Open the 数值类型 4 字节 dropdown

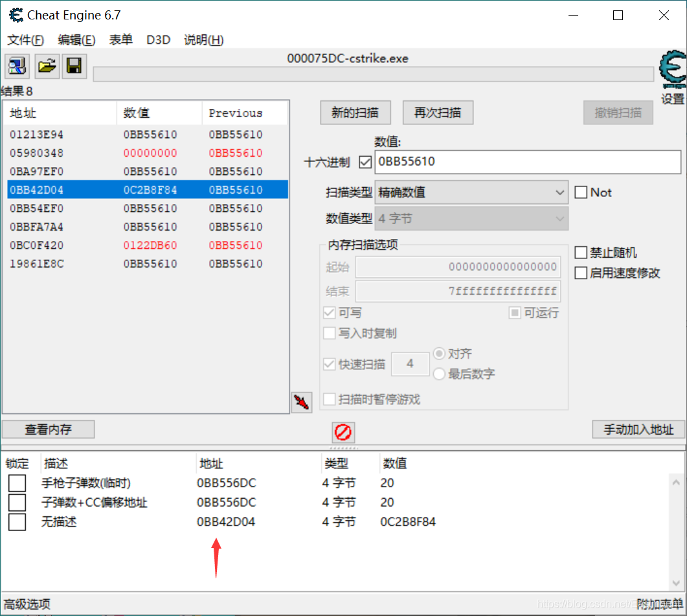pyautogui.click(x=471, y=218)
